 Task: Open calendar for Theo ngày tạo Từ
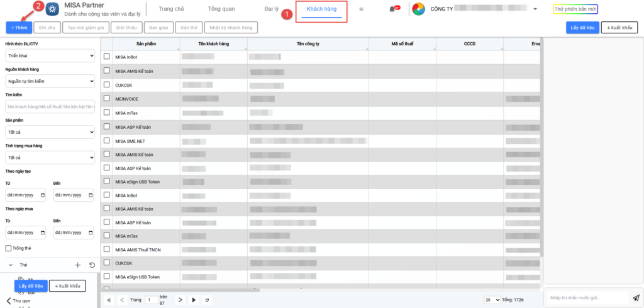[43, 195]
